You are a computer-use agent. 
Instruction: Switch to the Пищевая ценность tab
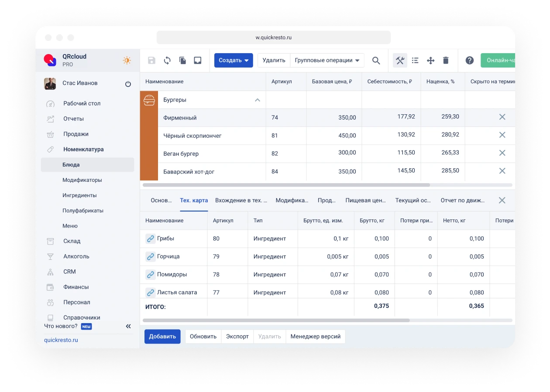point(365,201)
